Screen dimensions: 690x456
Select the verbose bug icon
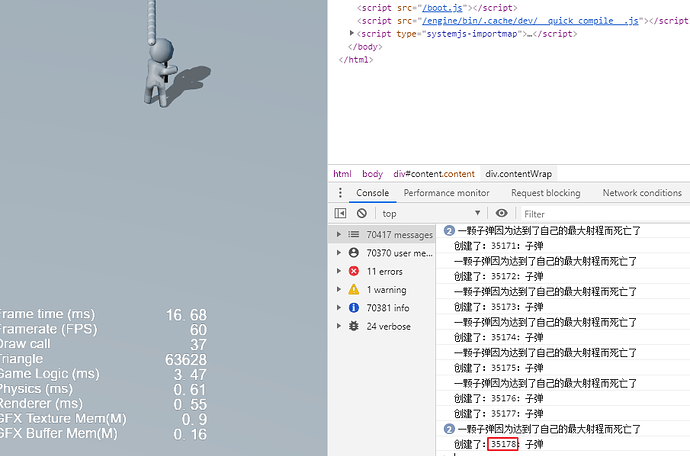coord(354,326)
